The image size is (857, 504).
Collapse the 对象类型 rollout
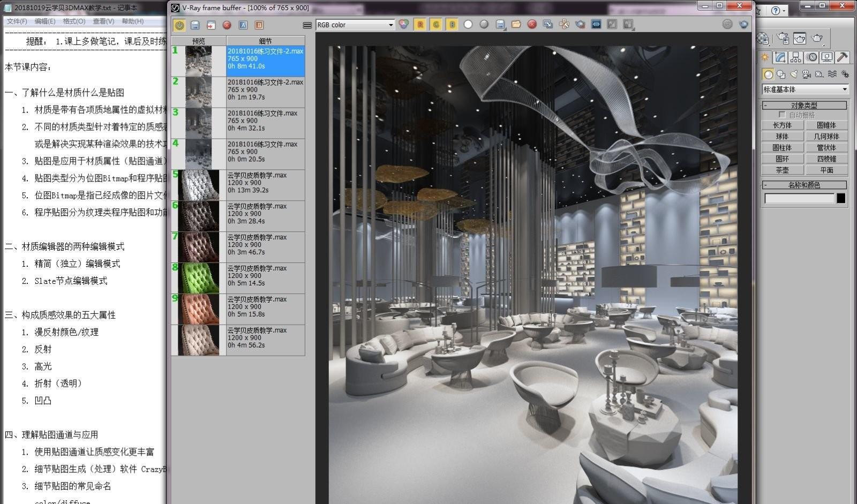[x=805, y=106]
